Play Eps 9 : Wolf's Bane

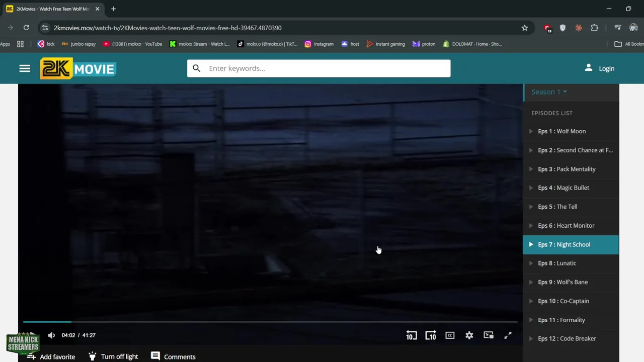tap(571, 282)
